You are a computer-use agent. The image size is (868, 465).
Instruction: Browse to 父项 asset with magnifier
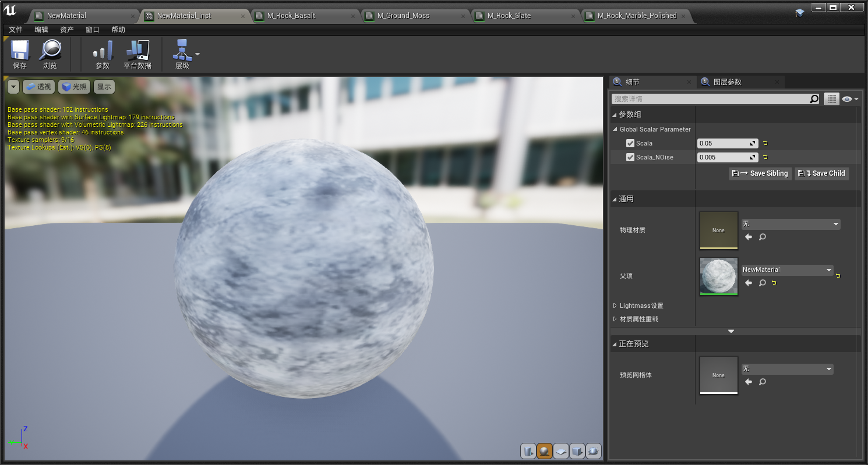(762, 283)
